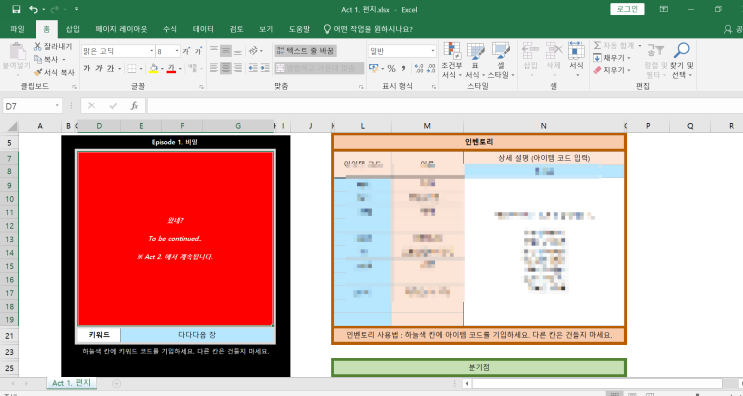
Task: Toggle bold formatting (가)
Action: tap(87, 69)
